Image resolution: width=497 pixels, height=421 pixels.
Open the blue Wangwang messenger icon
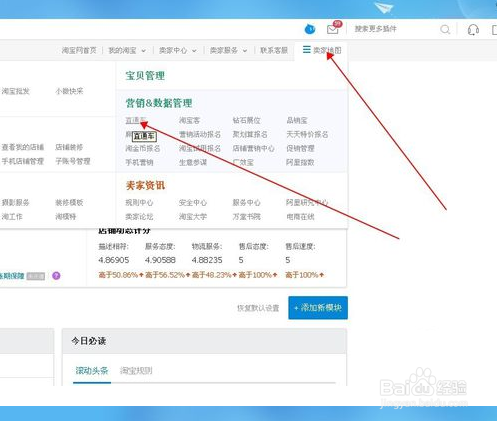click(310, 29)
